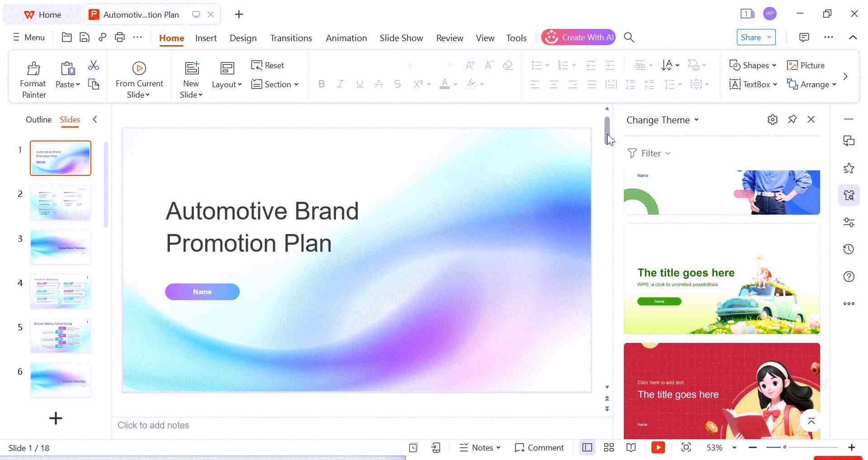Select slide 3 thumbnail in slide panel
Viewport: 868px width, 460px height.
pyautogui.click(x=60, y=247)
